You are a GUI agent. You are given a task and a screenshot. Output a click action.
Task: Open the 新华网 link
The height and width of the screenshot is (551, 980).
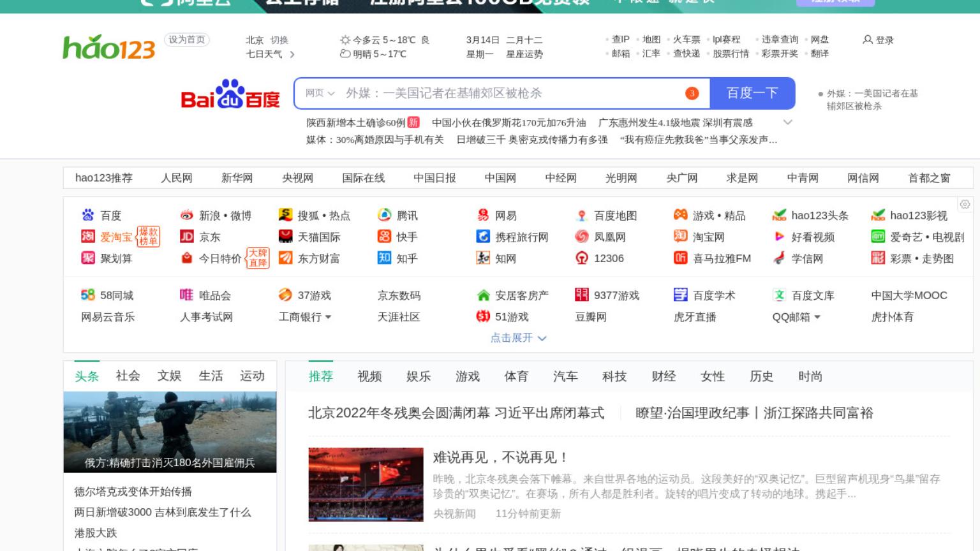pos(237,178)
